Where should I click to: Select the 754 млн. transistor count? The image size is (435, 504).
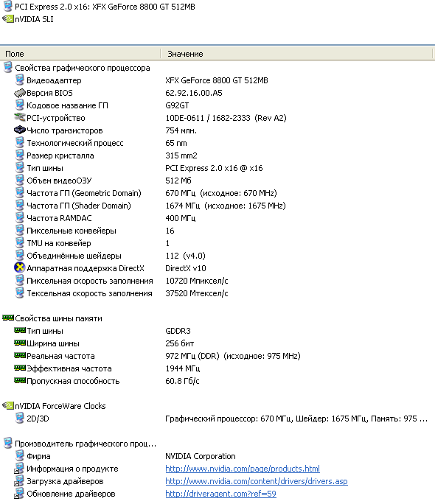point(181,130)
